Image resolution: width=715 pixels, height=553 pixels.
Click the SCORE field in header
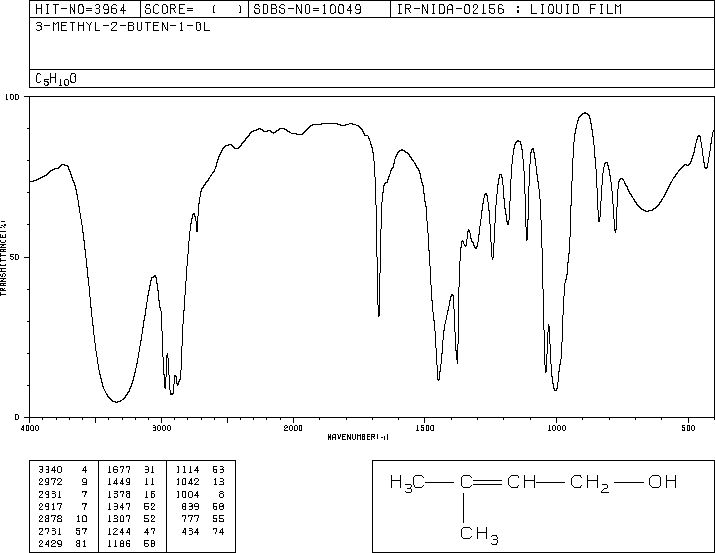click(194, 9)
